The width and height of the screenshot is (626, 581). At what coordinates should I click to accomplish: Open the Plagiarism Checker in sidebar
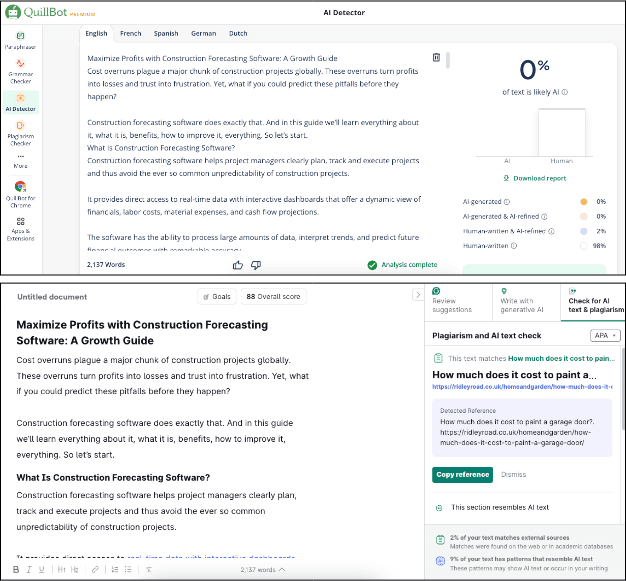[20, 133]
